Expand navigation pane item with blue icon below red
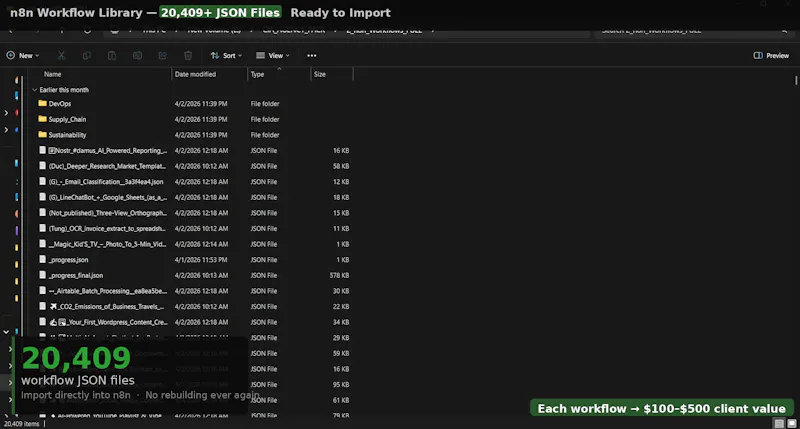The height and width of the screenshot is (429, 800). pyautogui.click(x=6, y=130)
